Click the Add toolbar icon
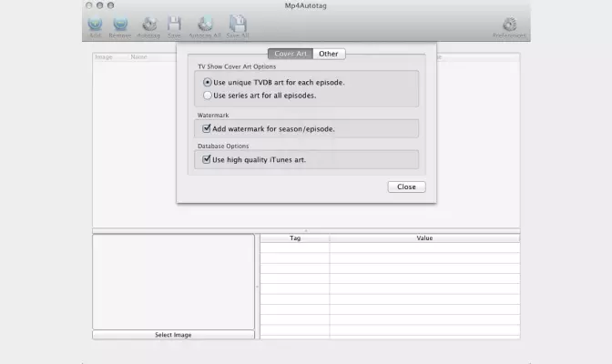 coord(95,25)
